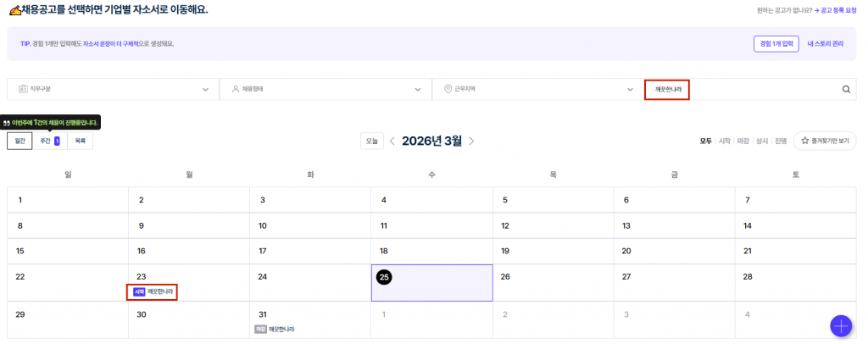Viewport: 868px width, 344px height.
Task: Click the 경험 1개 입력 button
Action: pos(776,43)
